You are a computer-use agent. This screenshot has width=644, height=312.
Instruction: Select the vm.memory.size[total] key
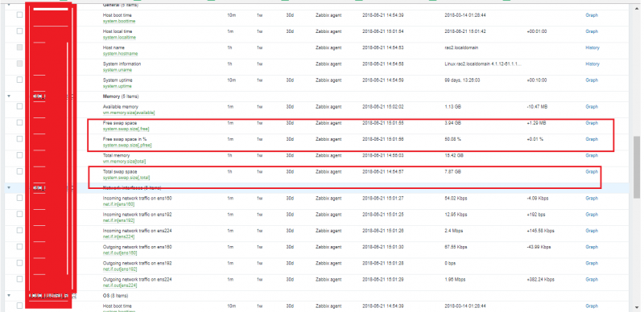[124, 162]
